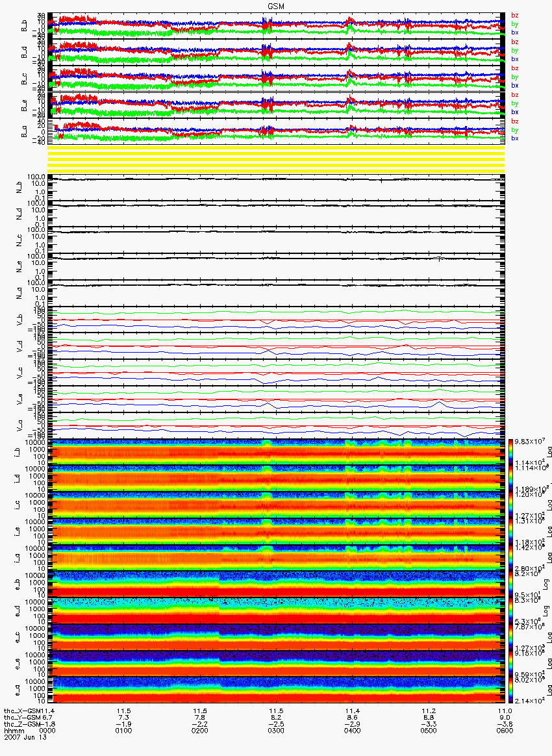This screenshot has width=552, height=756.
Task: Select the i_d ion spectrogram label
Action: (x=18, y=479)
